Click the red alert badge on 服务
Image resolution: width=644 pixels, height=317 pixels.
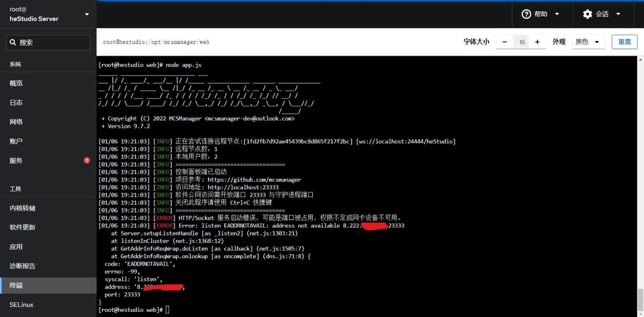click(87, 160)
